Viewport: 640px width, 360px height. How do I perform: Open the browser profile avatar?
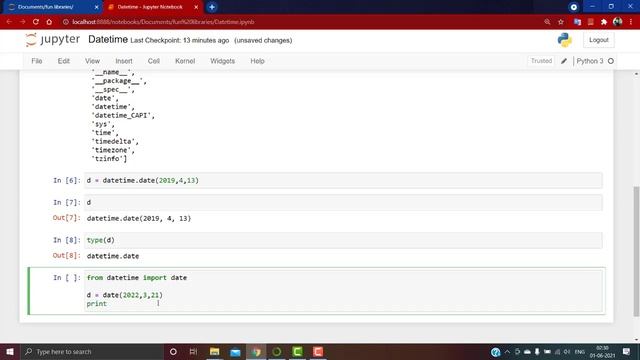[618, 22]
